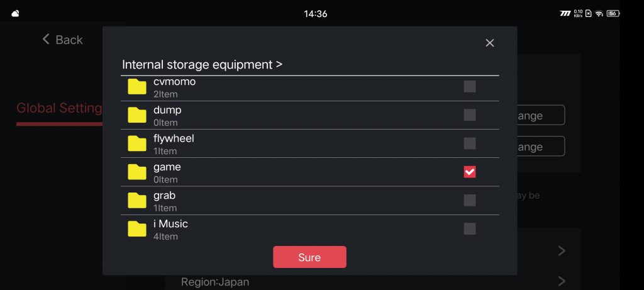The width and height of the screenshot is (644, 290).
Task: Switch to the Global Settings tab
Action: [x=59, y=108]
